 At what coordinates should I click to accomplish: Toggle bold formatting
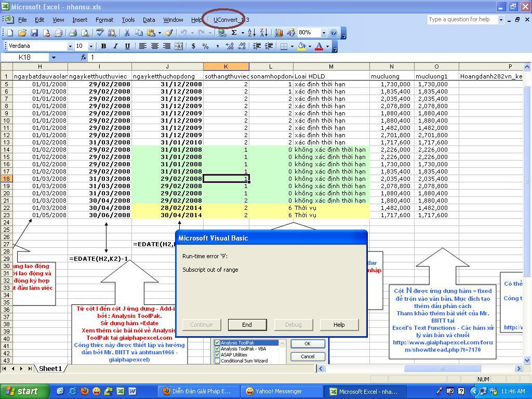click(x=103, y=46)
